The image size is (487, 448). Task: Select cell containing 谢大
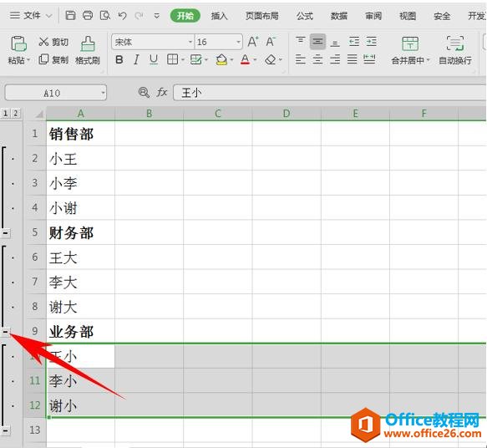(80, 307)
